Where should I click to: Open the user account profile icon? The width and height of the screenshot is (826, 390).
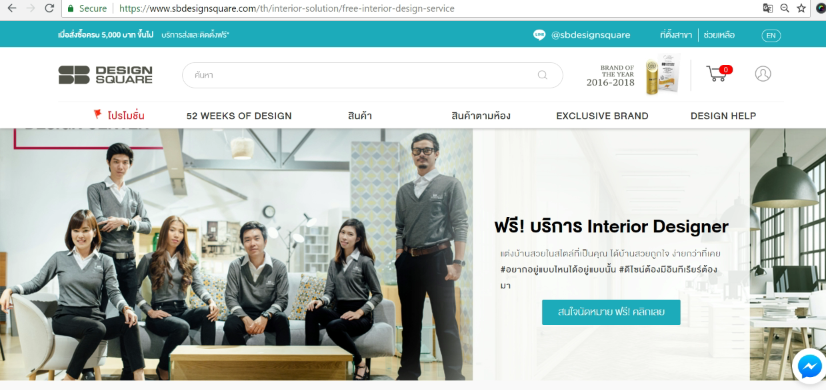coord(763,73)
